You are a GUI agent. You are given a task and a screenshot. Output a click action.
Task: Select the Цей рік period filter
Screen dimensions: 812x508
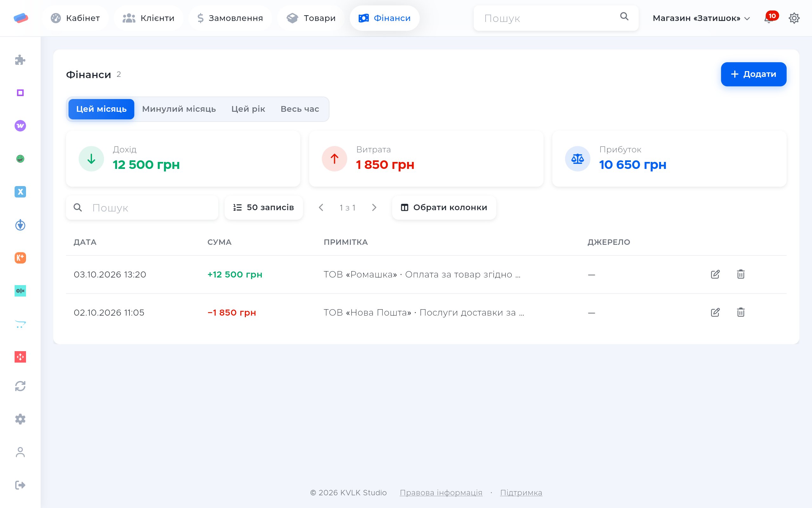pos(248,109)
